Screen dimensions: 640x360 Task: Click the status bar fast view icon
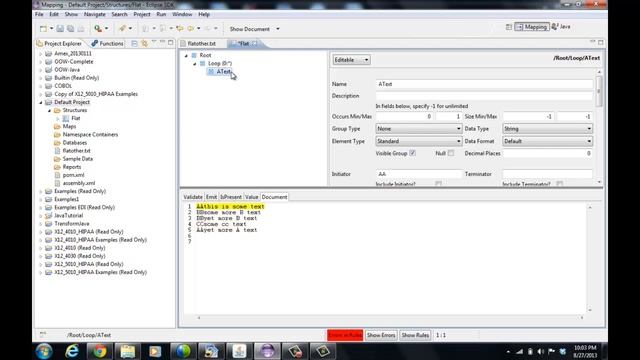pyautogui.click(x=43, y=335)
